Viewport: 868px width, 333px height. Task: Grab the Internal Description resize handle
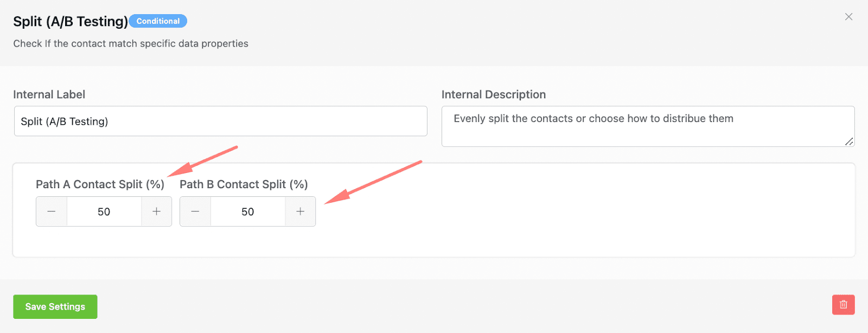pyautogui.click(x=849, y=142)
